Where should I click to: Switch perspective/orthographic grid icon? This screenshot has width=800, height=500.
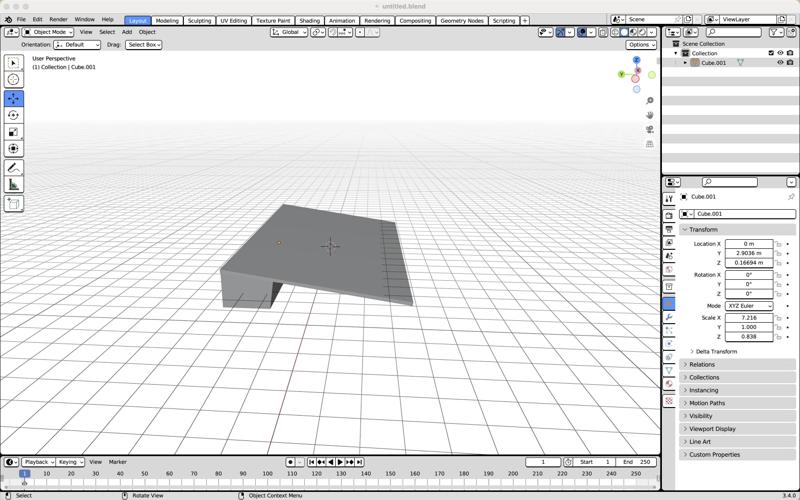(x=649, y=144)
